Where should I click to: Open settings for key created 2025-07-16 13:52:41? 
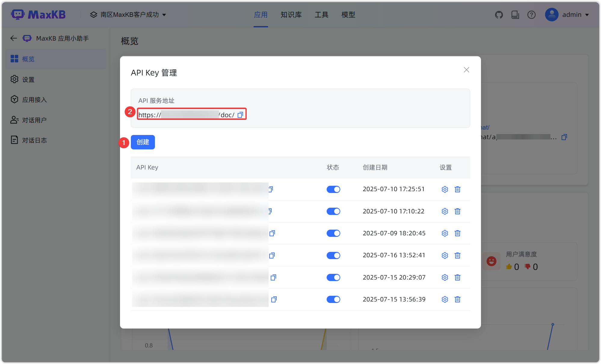[x=445, y=255]
